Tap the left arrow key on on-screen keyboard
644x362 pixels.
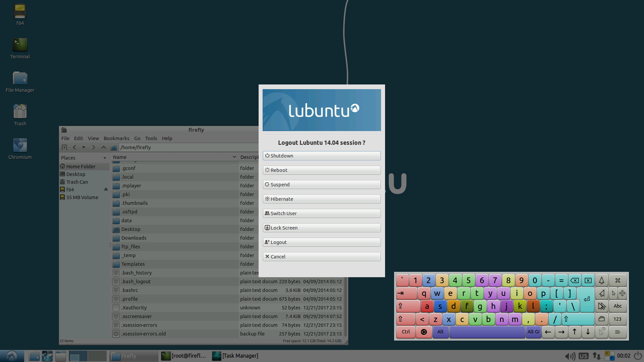pyautogui.click(x=548, y=332)
